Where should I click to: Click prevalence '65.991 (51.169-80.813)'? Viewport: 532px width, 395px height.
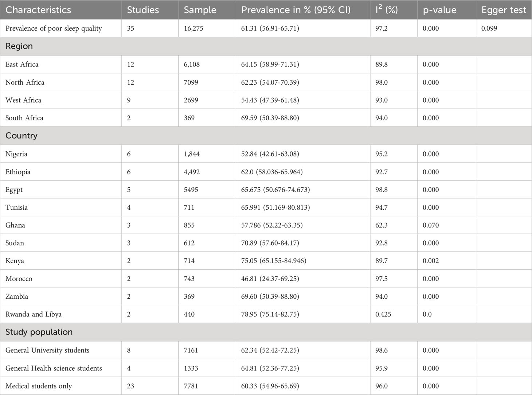[x=275, y=208]
